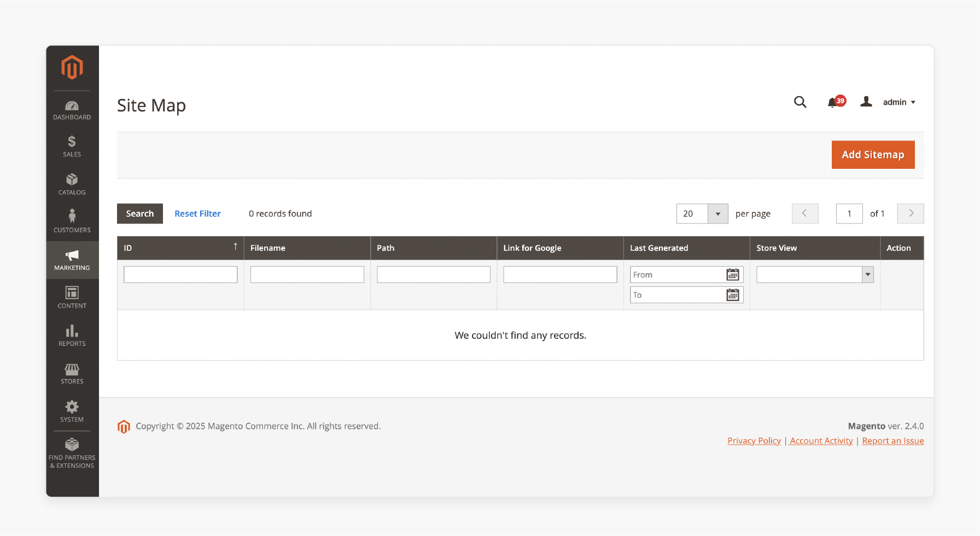Open the Last Generated To calendar

coord(733,295)
